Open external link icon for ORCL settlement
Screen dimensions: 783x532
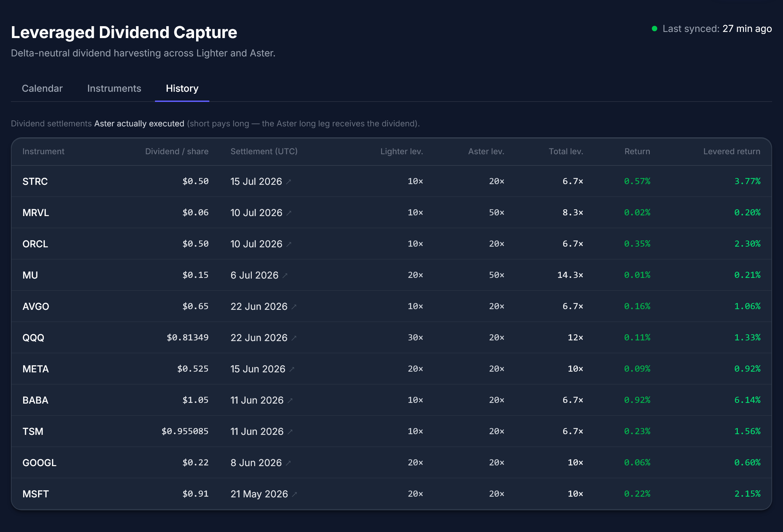tap(289, 244)
